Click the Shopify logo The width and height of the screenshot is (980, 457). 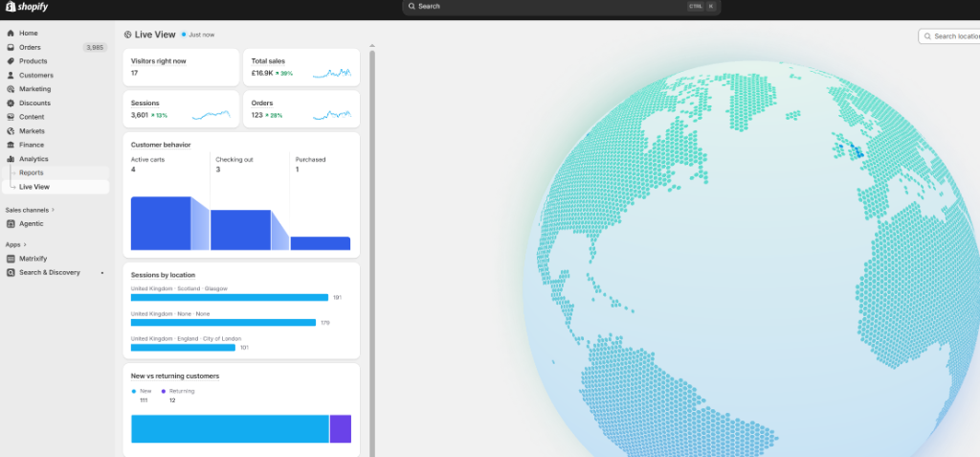click(x=27, y=7)
